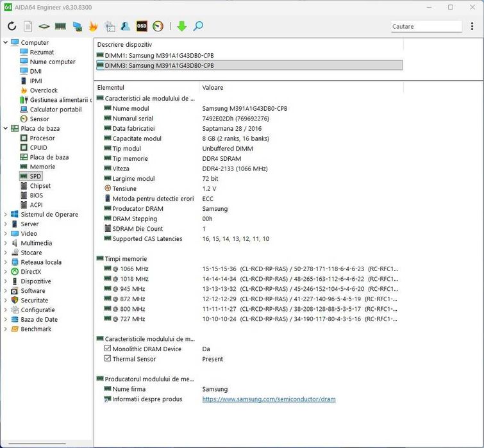Launch the System Stability Test flame icon
The image size is (484, 448).
click(93, 26)
